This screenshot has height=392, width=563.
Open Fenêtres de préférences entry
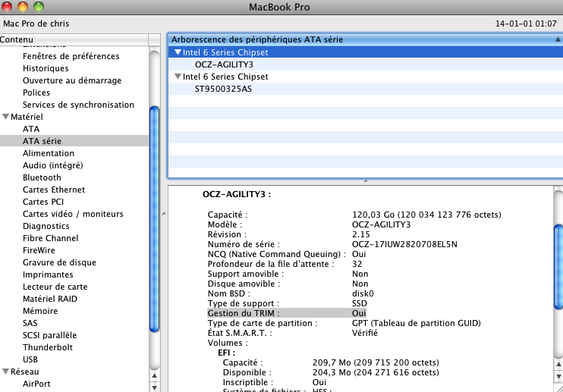click(71, 56)
